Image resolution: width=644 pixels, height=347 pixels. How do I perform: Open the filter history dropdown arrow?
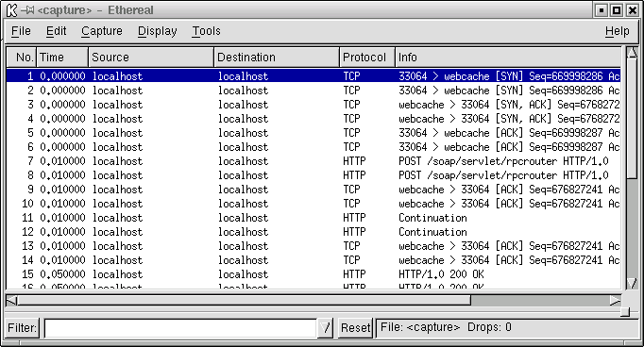pyautogui.click(x=325, y=328)
